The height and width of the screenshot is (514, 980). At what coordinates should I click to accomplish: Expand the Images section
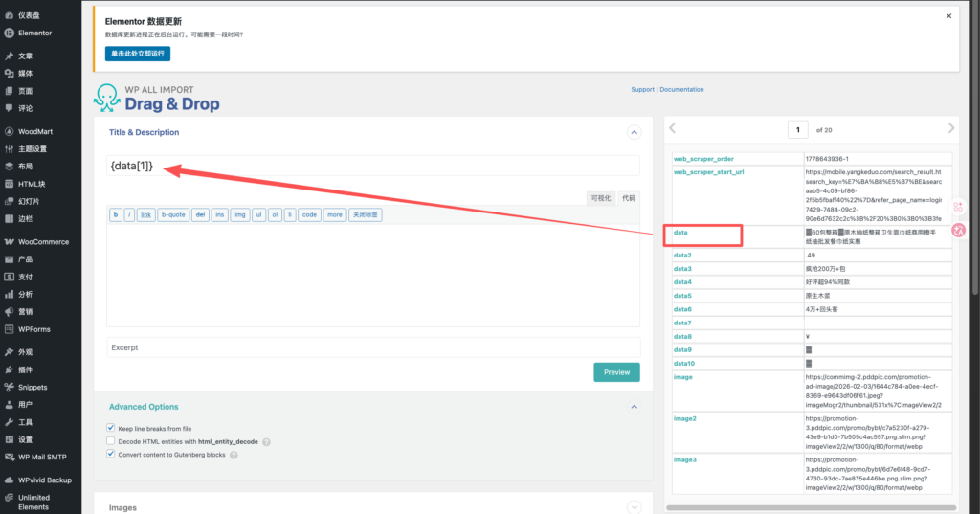634,507
